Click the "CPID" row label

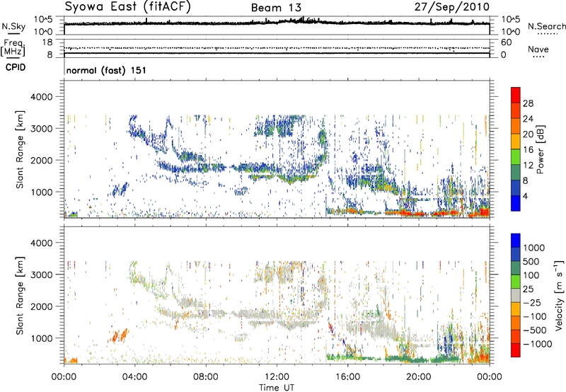16,67
